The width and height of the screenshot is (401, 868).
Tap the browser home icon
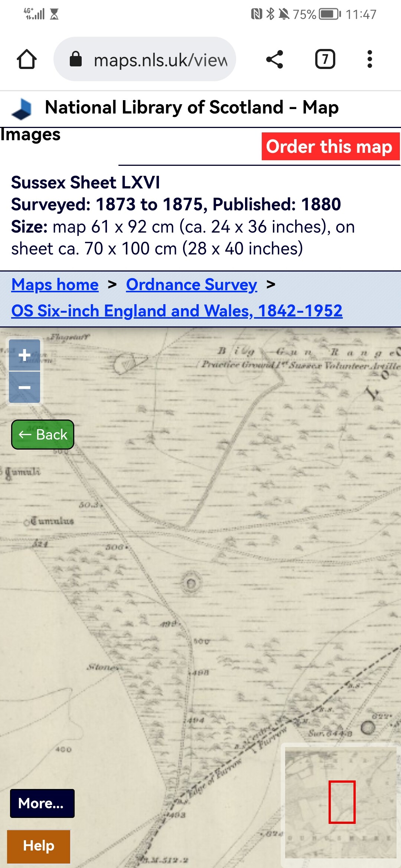click(27, 59)
